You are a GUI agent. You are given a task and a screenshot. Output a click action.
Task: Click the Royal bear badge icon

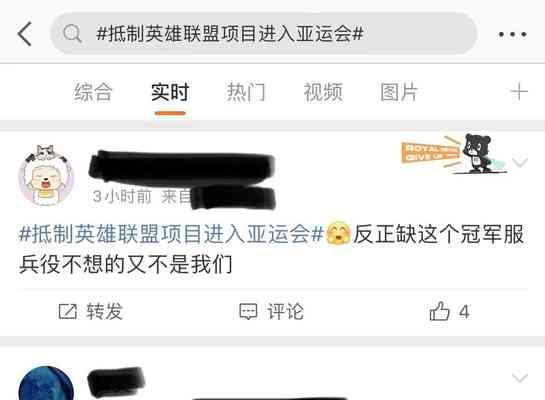point(454,153)
